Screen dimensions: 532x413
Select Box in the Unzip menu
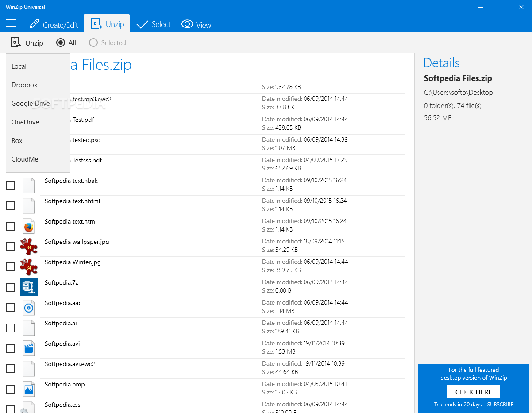tap(38, 141)
